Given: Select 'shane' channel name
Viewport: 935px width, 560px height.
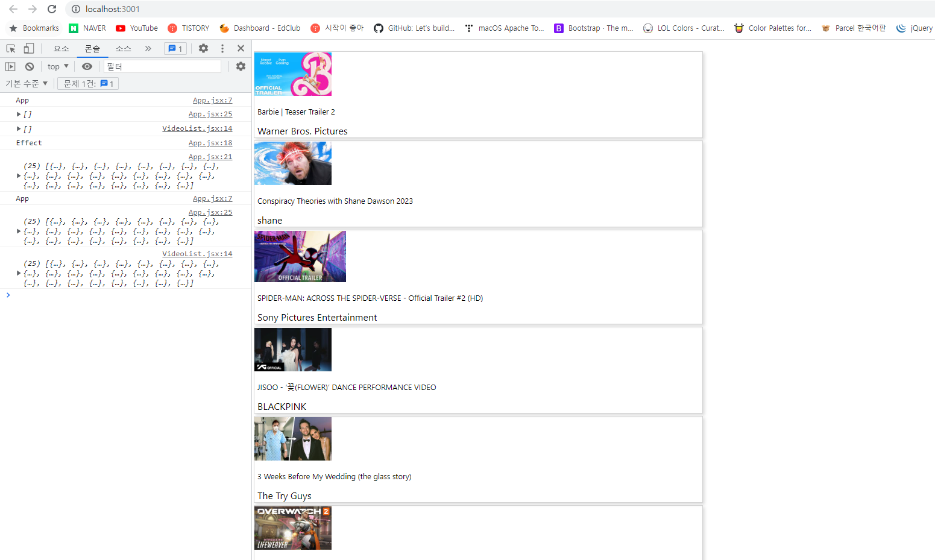Looking at the screenshot, I should click(270, 221).
